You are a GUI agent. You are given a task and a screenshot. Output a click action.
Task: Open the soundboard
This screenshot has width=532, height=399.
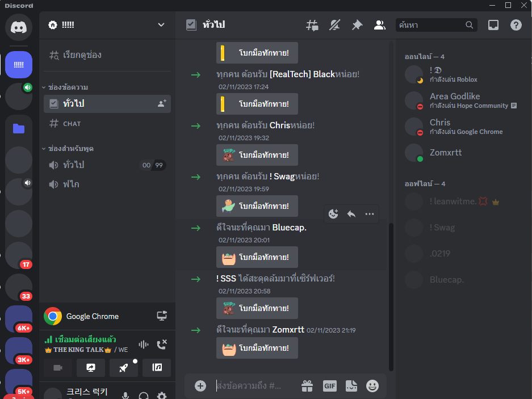click(x=157, y=368)
